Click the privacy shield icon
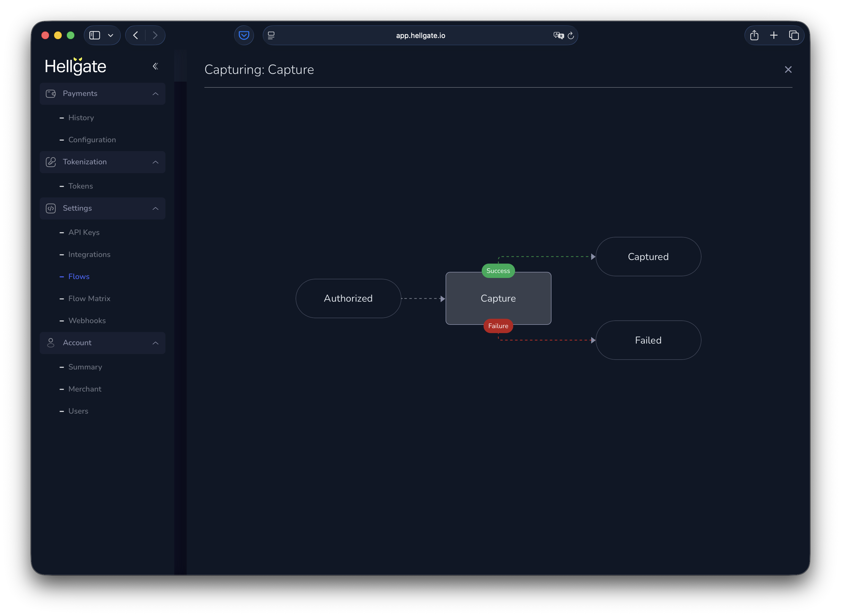The height and width of the screenshot is (616, 841). (244, 35)
